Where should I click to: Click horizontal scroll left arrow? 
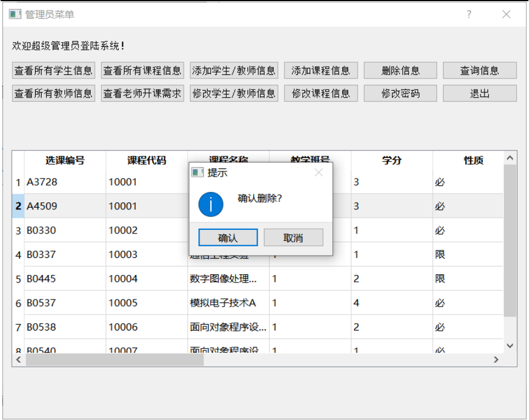(19, 360)
